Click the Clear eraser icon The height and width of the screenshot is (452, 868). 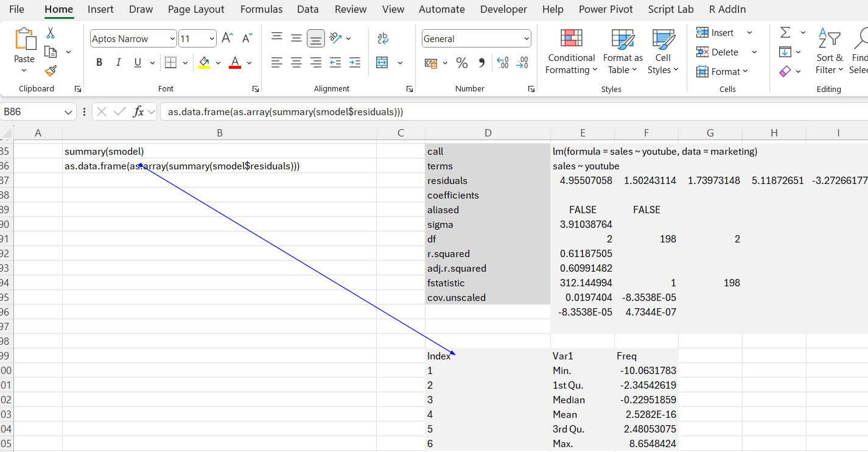coord(785,71)
